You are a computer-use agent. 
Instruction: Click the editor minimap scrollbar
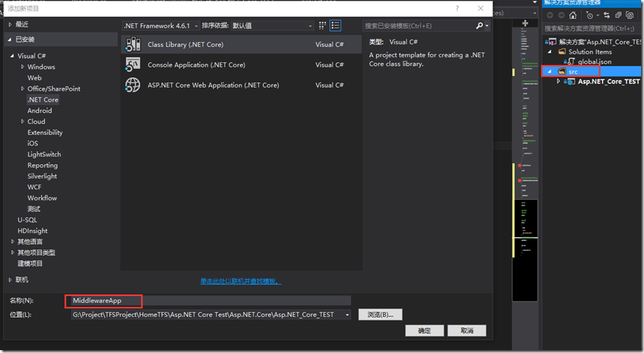click(x=525, y=164)
